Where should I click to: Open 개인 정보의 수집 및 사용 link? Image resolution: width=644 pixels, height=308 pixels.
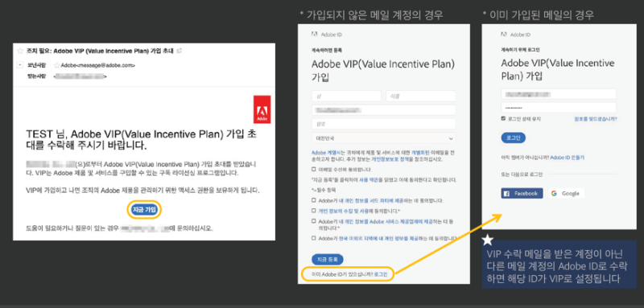343,211
